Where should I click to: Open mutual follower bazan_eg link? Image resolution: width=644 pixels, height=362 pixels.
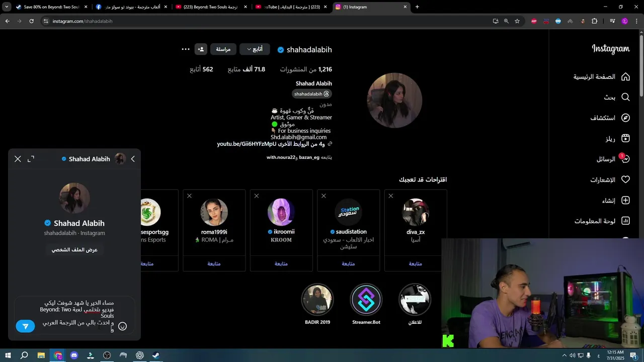coord(309,157)
